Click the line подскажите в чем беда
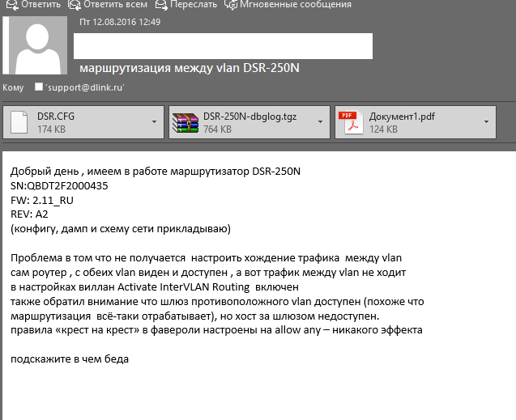Viewport: 516px width, 420px height. [x=70, y=358]
